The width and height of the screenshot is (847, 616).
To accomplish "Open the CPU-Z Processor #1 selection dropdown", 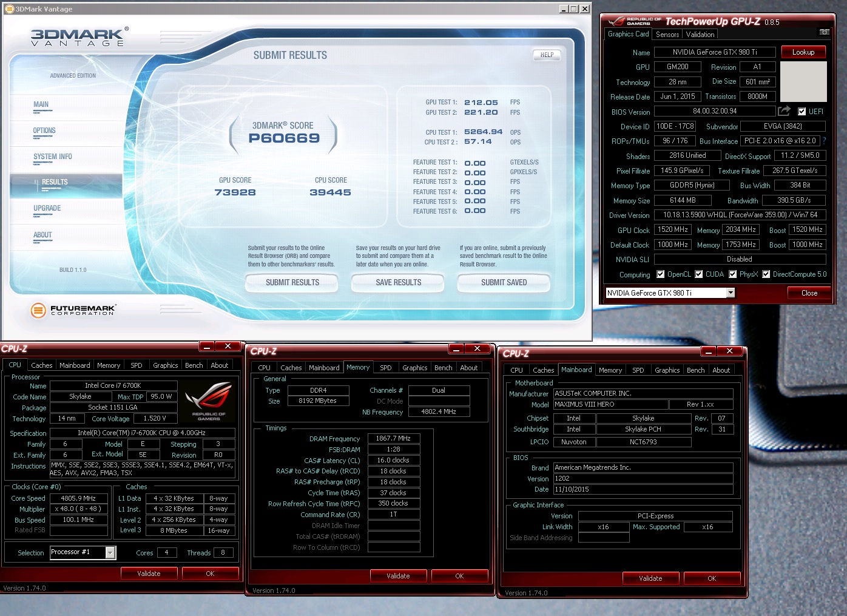I will coord(110,552).
